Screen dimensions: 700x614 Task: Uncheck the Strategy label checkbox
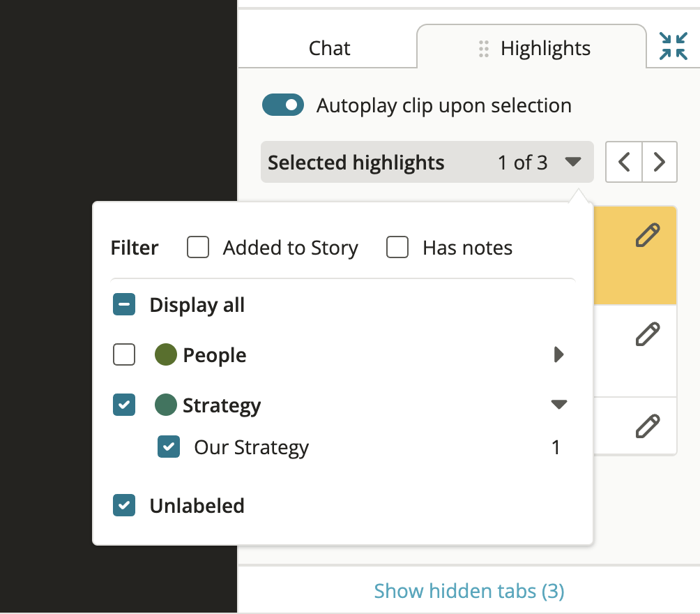[x=124, y=405]
